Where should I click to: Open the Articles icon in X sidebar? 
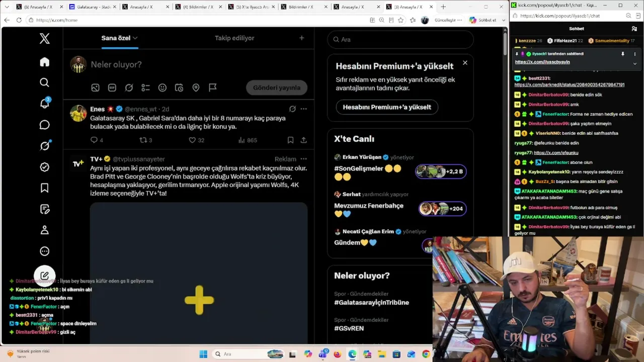coord(45,209)
